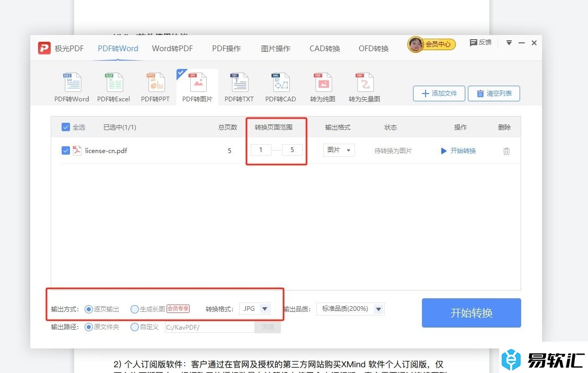Open the title bar dropdown menu triangle
Image resolution: width=588 pixels, height=373 pixels.
[x=509, y=43]
